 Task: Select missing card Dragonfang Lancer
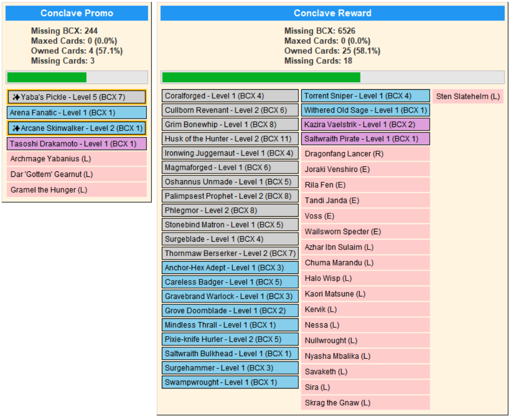pos(365,154)
